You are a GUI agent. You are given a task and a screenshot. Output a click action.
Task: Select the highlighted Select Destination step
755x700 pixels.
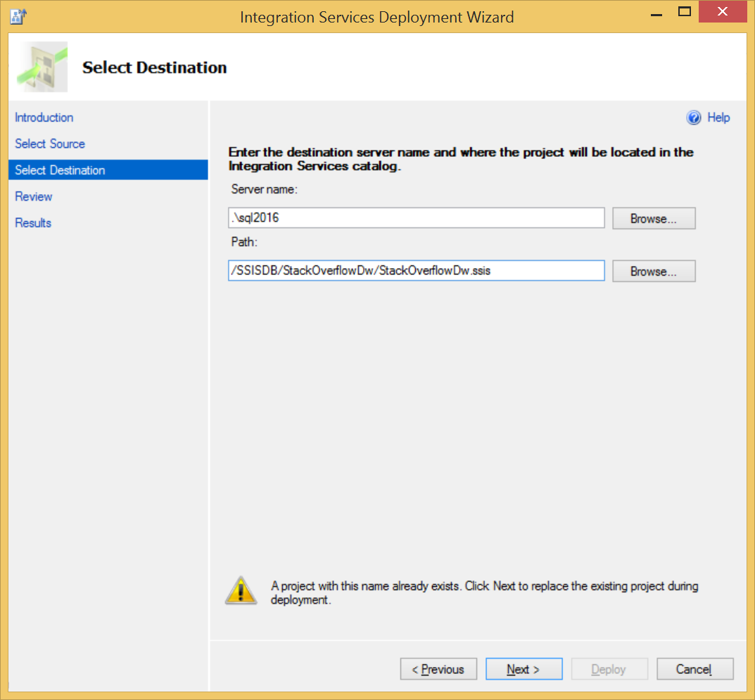(x=61, y=170)
